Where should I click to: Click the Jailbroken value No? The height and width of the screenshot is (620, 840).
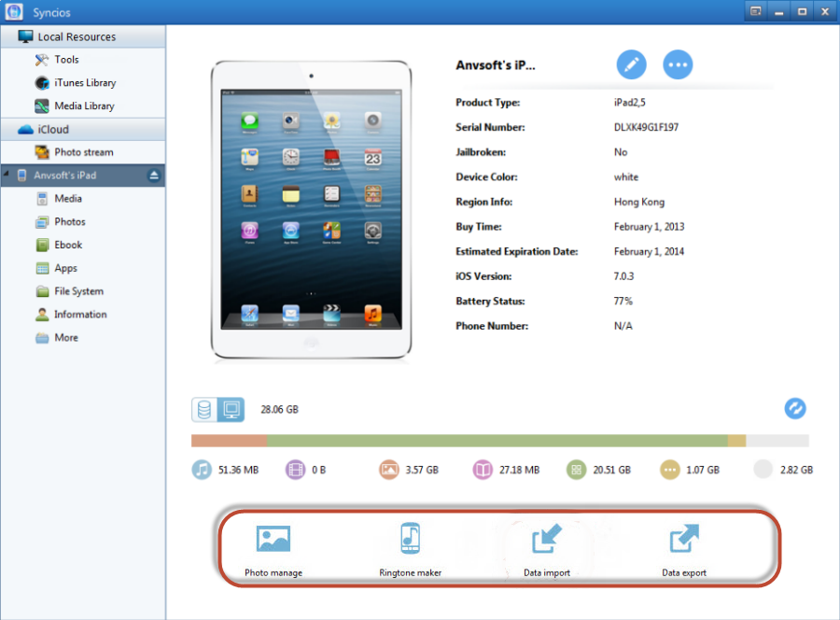[x=621, y=152]
